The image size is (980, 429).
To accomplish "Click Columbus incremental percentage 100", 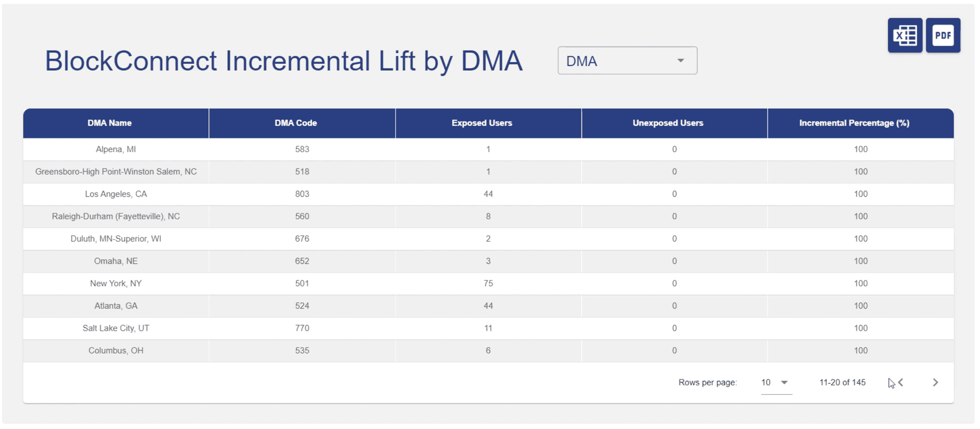I will pos(861,351).
